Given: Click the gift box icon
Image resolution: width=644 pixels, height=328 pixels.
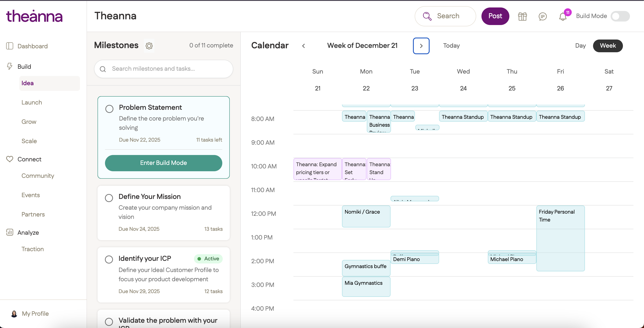Looking at the screenshot, I should click(x=522, y=16).
